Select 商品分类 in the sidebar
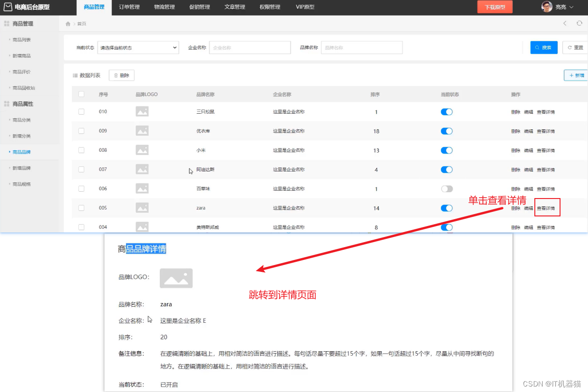The image size is (588, 392). pos(22,120)
